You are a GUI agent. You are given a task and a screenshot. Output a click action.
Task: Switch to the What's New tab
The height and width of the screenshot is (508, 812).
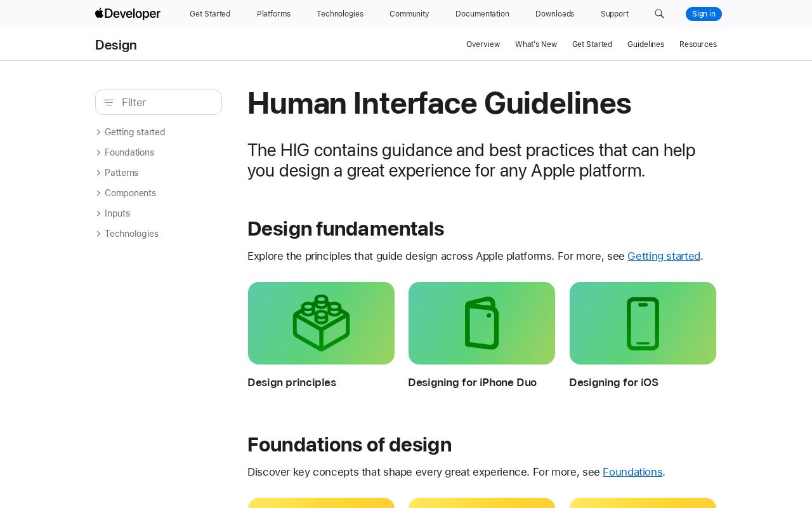(536, 44)
